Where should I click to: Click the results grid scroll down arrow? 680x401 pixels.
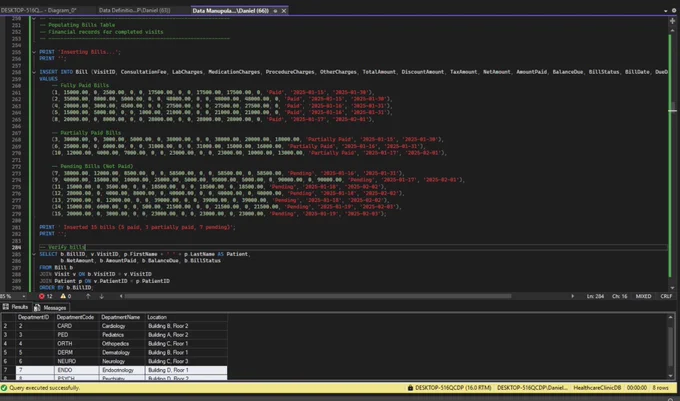(x=671, y=376)
